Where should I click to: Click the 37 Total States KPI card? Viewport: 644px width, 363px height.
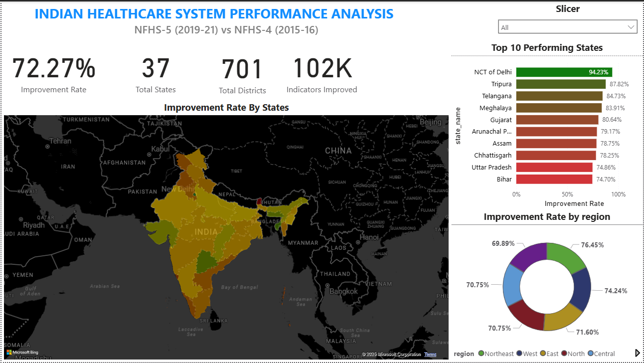coord(156,75)
